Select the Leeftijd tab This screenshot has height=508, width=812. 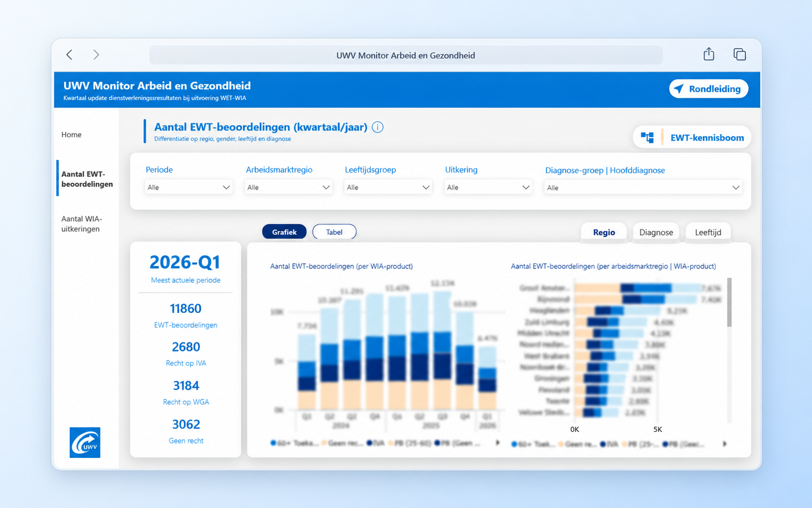(x=708, y=232)
